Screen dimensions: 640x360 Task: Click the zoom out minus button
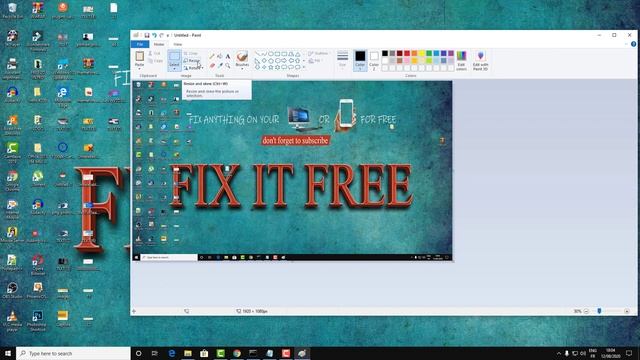click(x=587, y=311)
